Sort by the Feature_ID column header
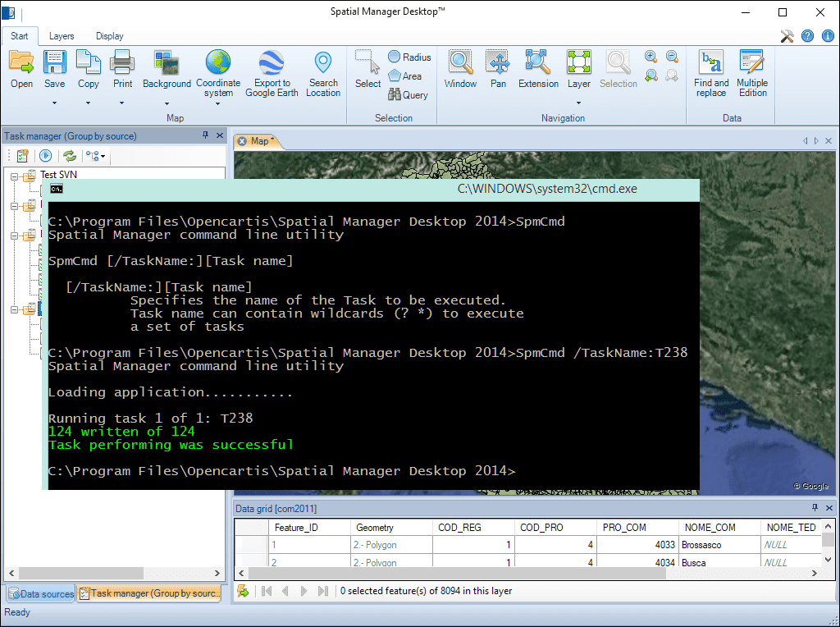The image size is (840, 627). coord(309,528)
